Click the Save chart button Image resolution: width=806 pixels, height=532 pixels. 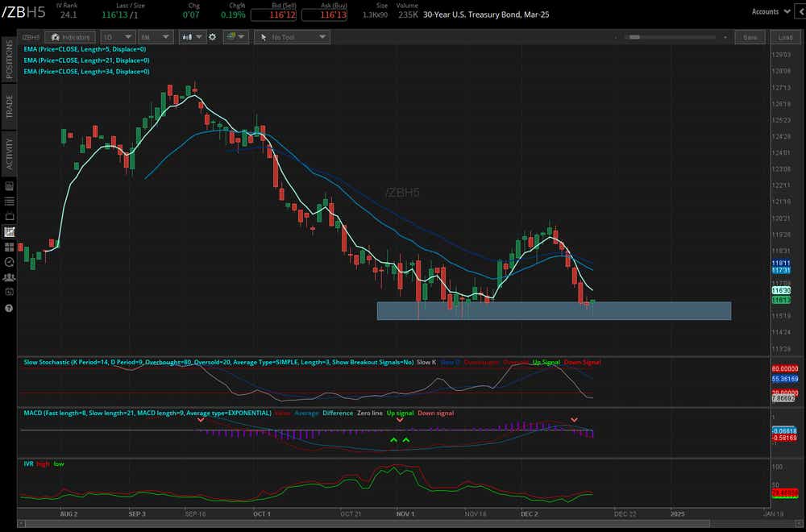750,37
